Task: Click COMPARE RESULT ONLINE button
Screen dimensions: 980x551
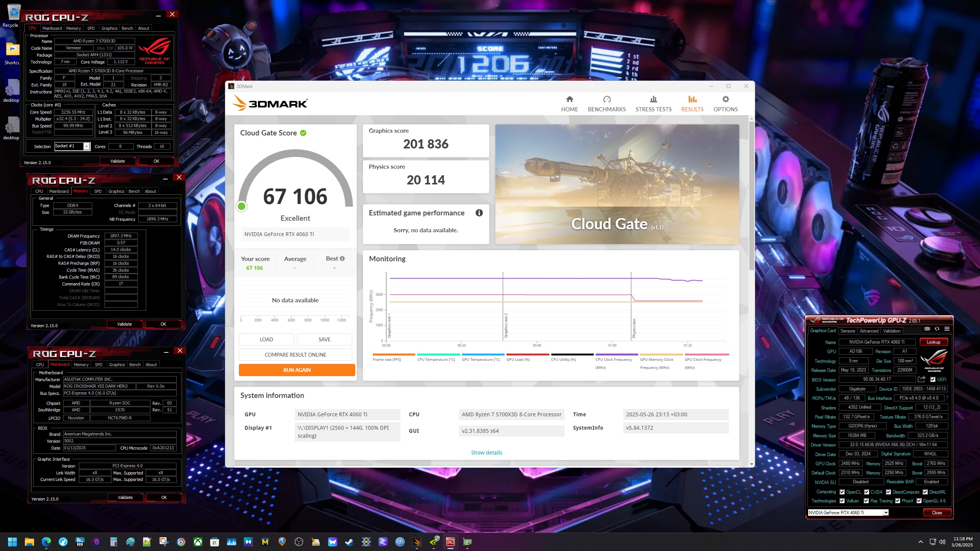Action: (296, 355)
